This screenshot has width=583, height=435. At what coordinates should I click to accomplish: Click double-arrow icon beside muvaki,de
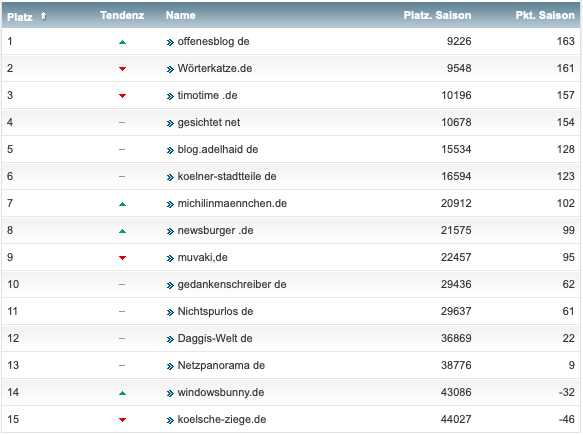[x=170, y=258]
